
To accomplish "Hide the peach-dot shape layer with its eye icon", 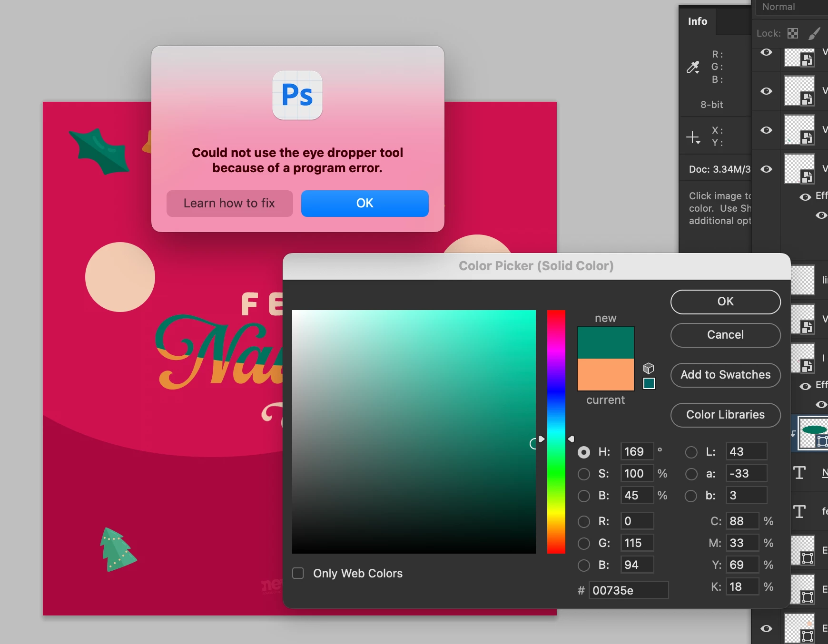I will [766, 628].
